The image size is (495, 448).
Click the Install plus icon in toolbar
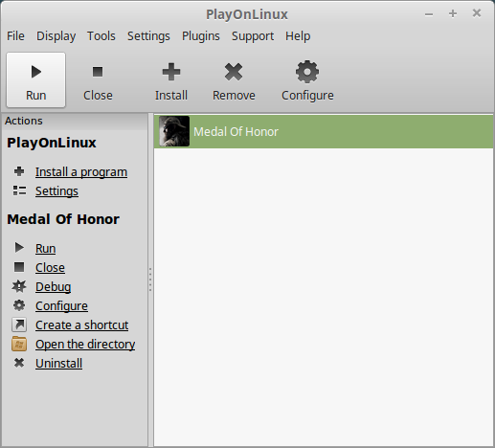point(171,72)
